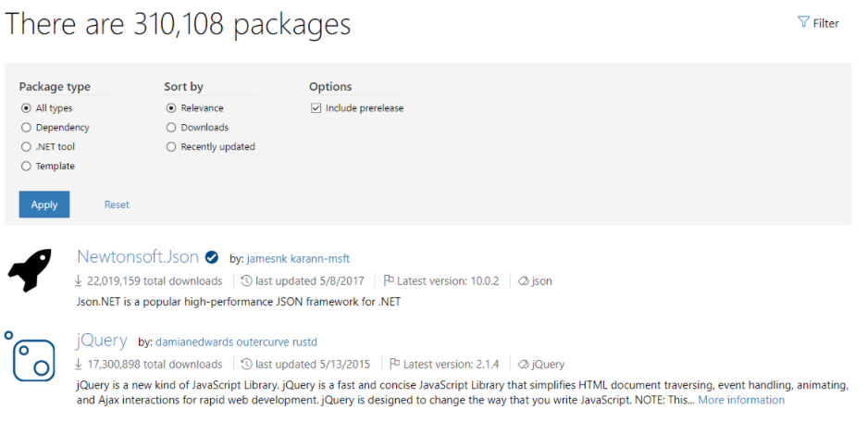The image size is (868, 422).
Task: Apply the filter settings
Action: pos(44,205)
